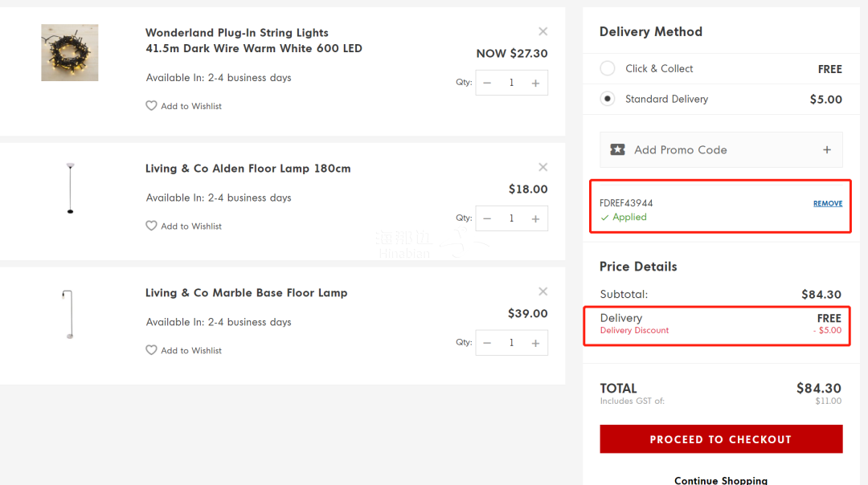Remove Marble Base Floor Lamp item
This screenshot has width=868, height=485.
[x=542, y=291]
